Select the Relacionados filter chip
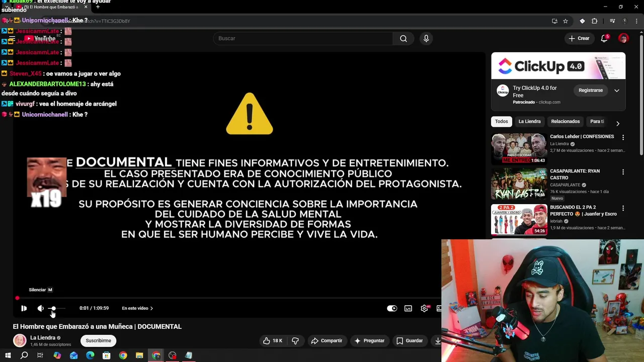The width and height of the screenshot is (644, 362). [565, 121]
